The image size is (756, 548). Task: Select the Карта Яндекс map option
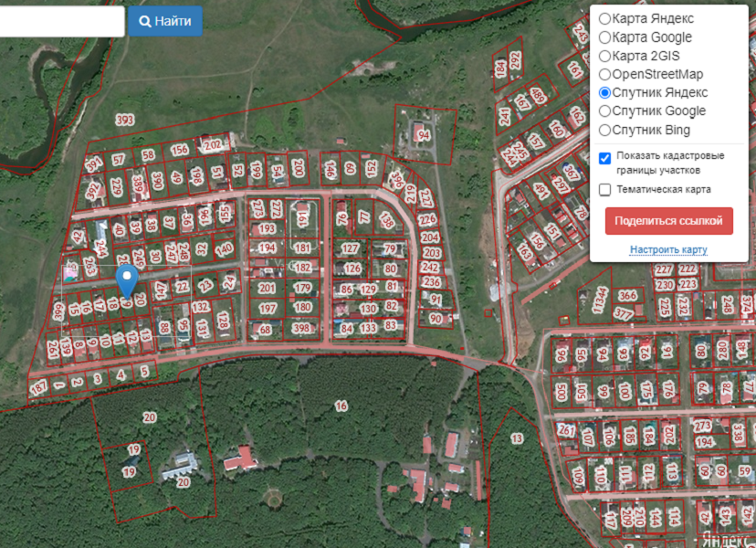coord(604,19)
